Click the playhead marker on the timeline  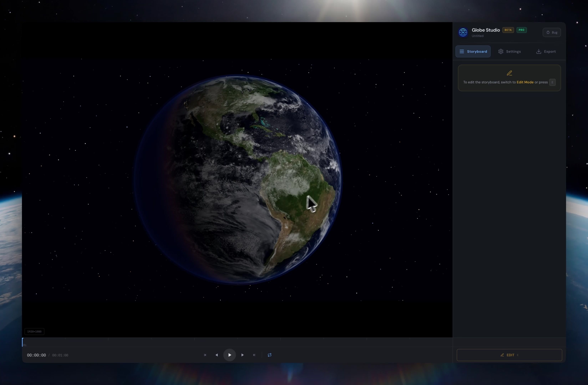click(x=23, y=342)
